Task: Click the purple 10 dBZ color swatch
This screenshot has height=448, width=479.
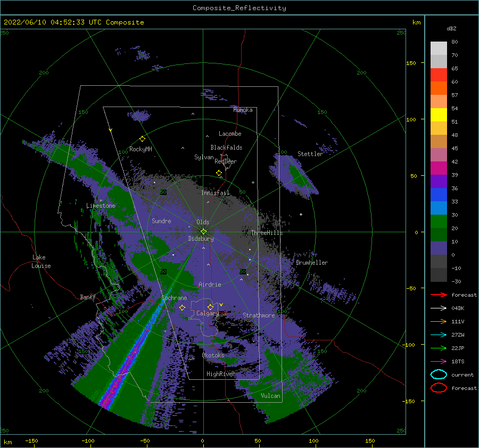Action: [439, 248]
